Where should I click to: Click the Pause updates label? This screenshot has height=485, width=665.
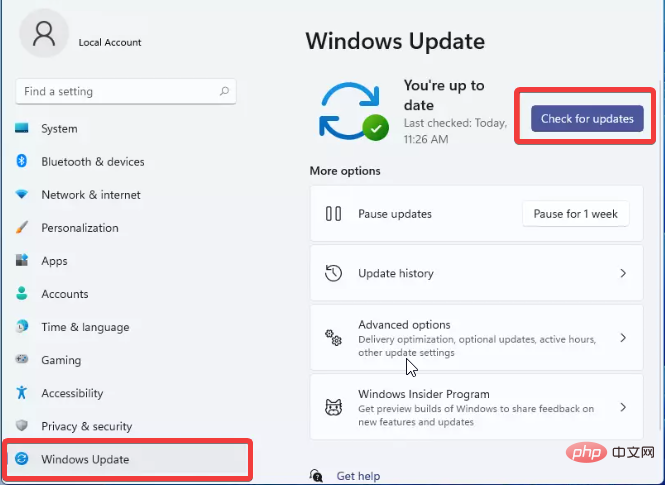395,214
